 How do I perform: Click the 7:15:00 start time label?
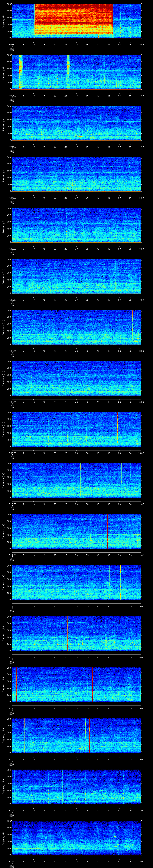(12, 760)
